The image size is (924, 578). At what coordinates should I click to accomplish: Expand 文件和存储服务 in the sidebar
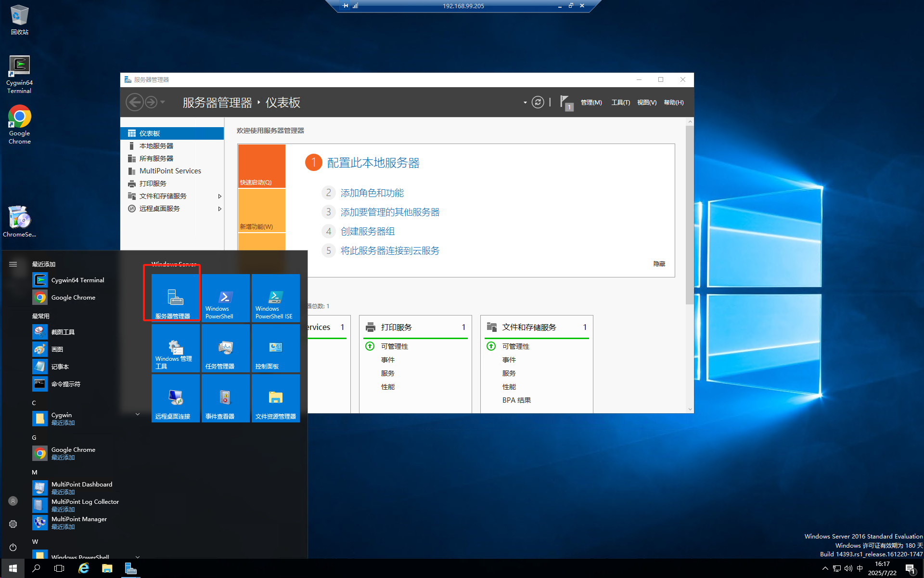[219, 196]
